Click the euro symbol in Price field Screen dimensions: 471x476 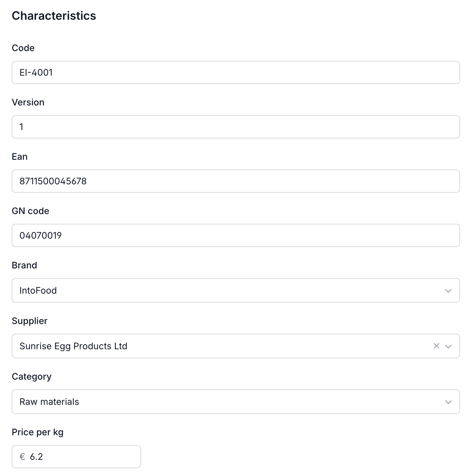pyautogui.click(x=22, y=456)
